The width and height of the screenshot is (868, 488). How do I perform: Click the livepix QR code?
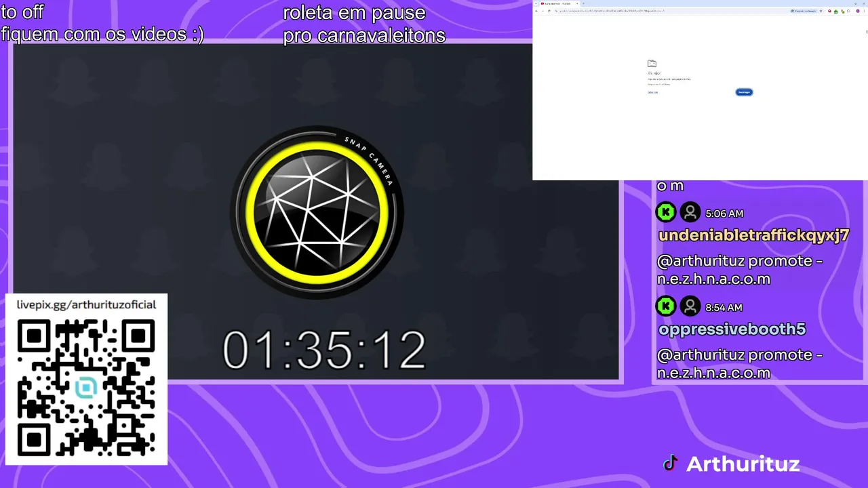click(x=86, y=388)
